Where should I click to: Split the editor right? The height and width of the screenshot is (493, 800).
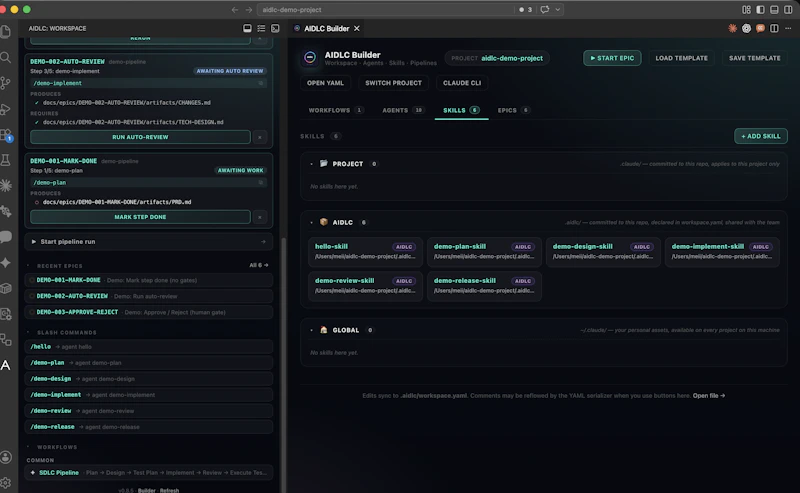(x=774, y=29)
